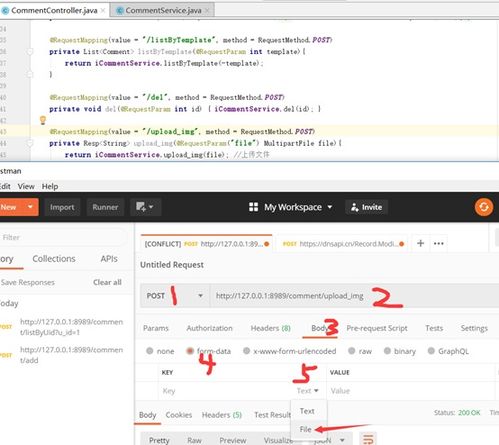Open the Collections sidebar tab
This screenshot has height=445, width=499.
[54, 259]
